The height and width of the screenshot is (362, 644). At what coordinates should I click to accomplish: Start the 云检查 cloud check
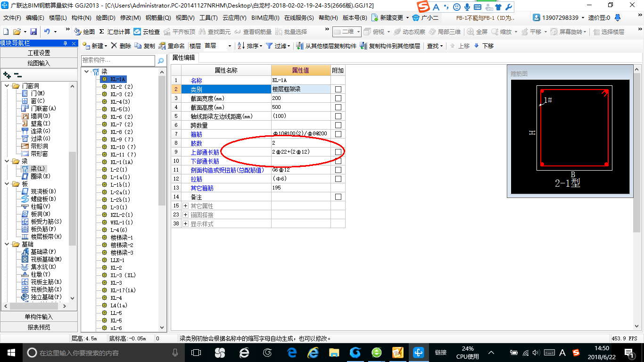[147, 32]
